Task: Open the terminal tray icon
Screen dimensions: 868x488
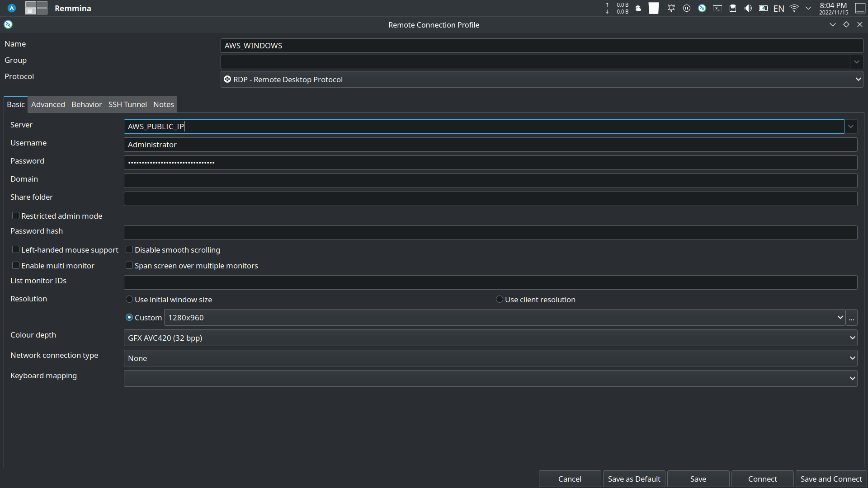Action: (x=717, y=8)
